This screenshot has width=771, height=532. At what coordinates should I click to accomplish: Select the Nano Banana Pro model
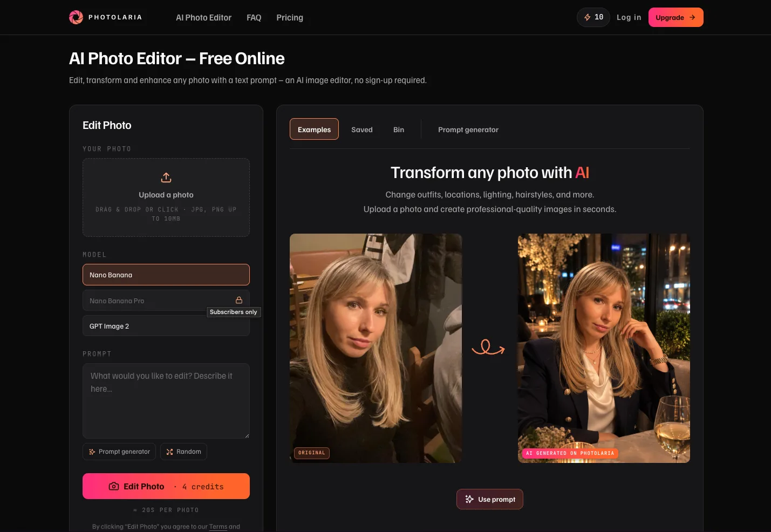click(x=166, y=301)
